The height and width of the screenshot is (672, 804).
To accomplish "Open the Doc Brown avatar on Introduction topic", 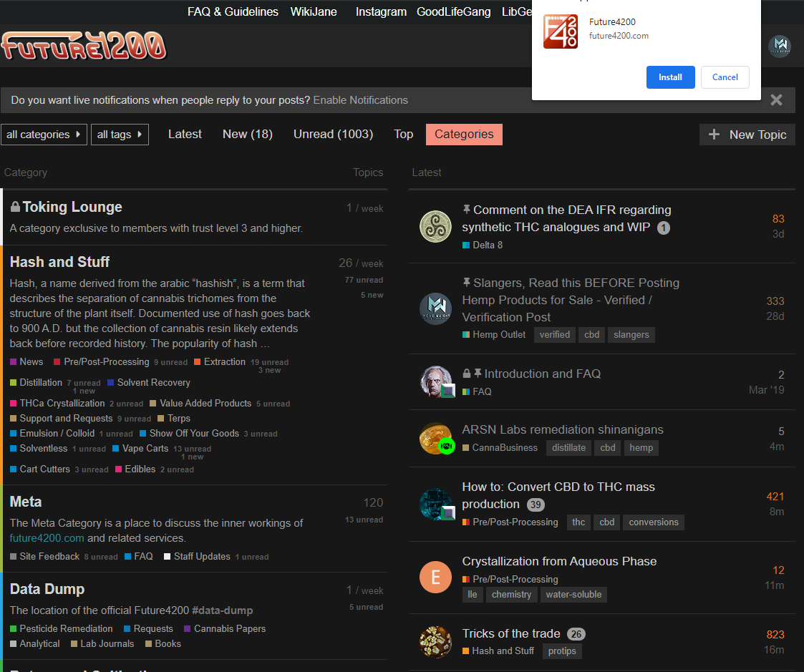I will click(435, 381).
